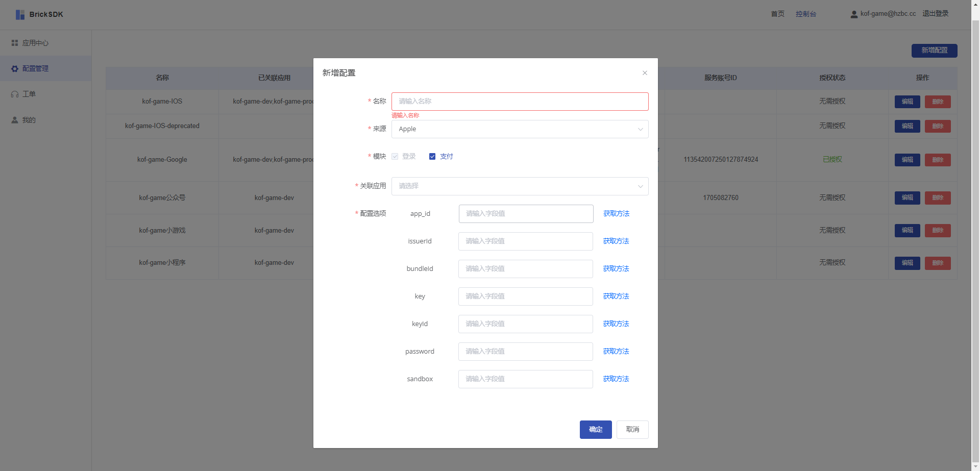Open 控制台 in top navigation
The width and height of the screenshot is (980, 471).
pyautogui.click(x=805, y=14)
